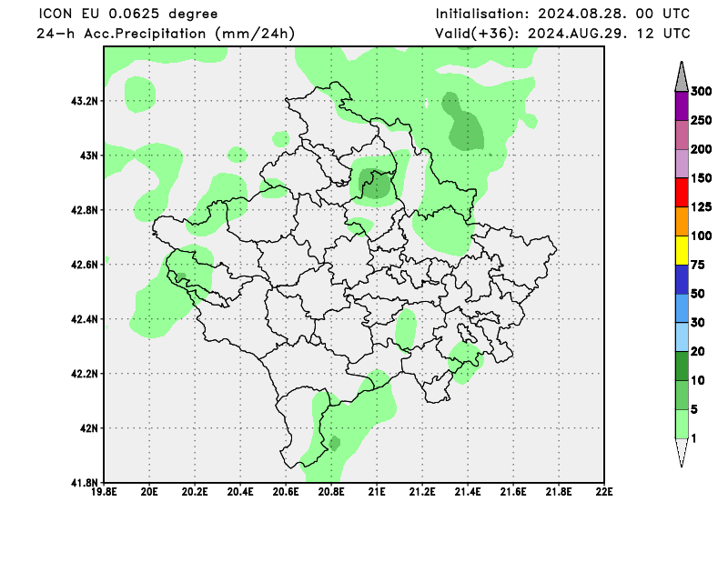This screenshot has height=562, width=728.
Task: Click the 42.2N latitude label
Action: pos(84,374)
